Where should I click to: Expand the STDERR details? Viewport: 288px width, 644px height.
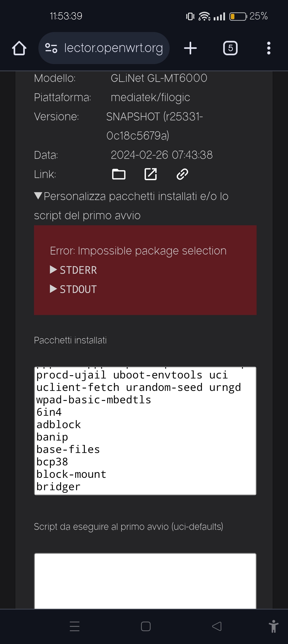(x=74, y=270)
